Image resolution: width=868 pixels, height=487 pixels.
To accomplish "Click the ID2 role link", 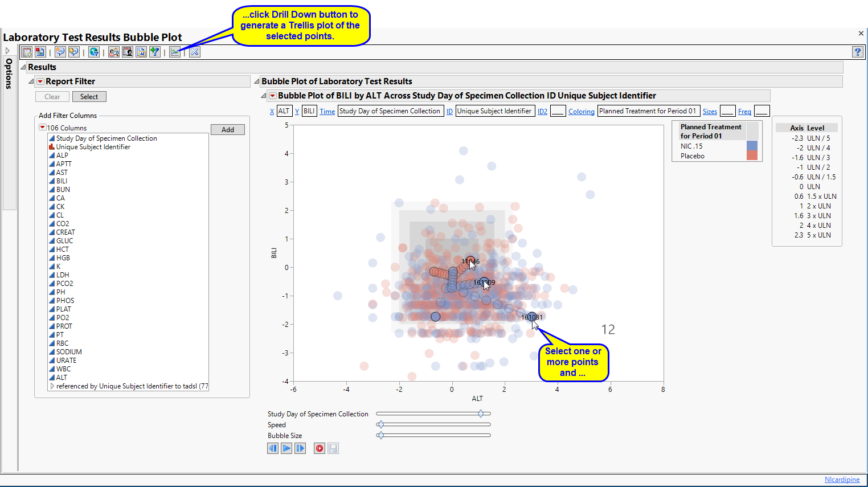I will click(543, 112).
